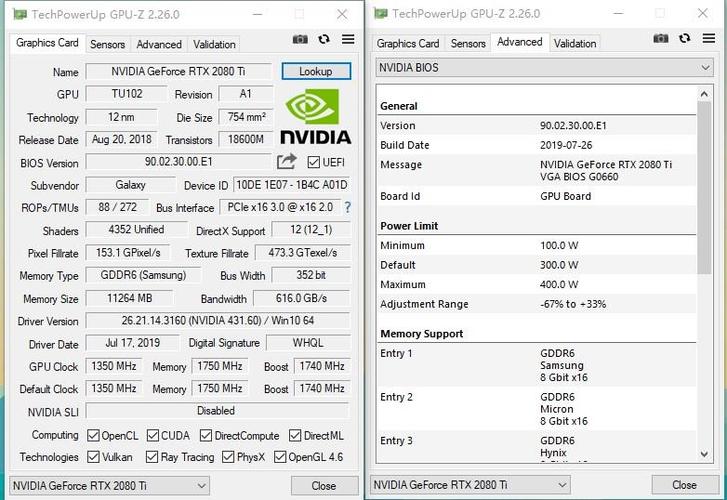Screen dimensions: 727x500
Task: Click Maximum power limit value 400.0 W
Action: click(559, 284)
